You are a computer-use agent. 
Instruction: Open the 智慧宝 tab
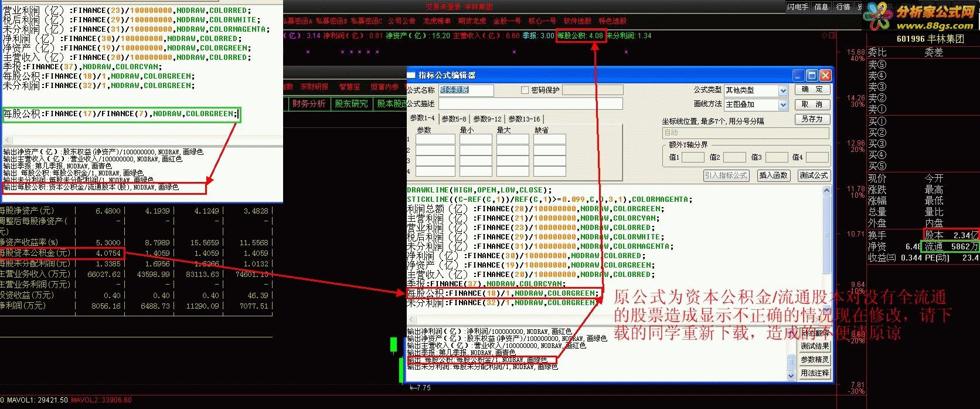(x=350, y=87)
